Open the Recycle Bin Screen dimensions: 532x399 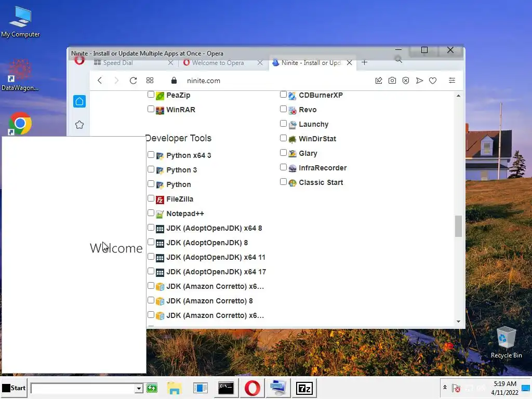coord(506,342)
